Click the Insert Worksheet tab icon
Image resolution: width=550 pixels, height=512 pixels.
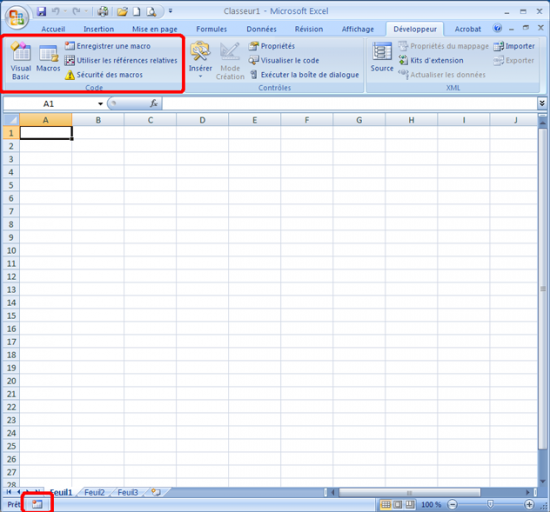[156, 492]
